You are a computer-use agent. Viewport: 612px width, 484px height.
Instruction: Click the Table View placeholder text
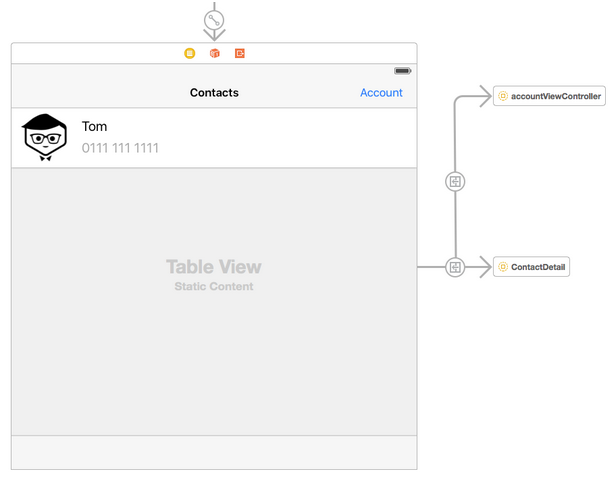214,267
